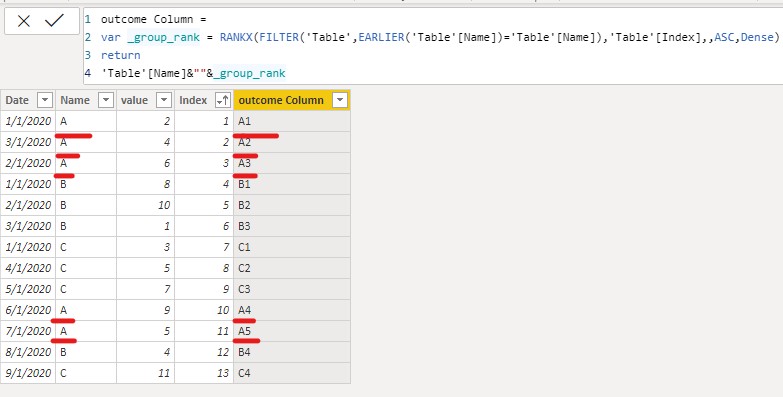
Task: Open the outcome Column filter dropdown
Action: pyautogui.click(x=340, y=100)
